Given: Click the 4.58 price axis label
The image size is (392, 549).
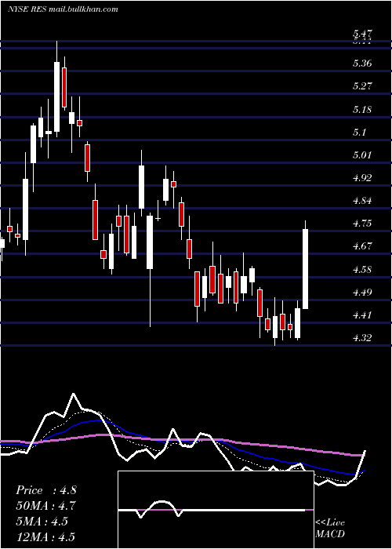Looking at the screenshot, I should point(362,270).
